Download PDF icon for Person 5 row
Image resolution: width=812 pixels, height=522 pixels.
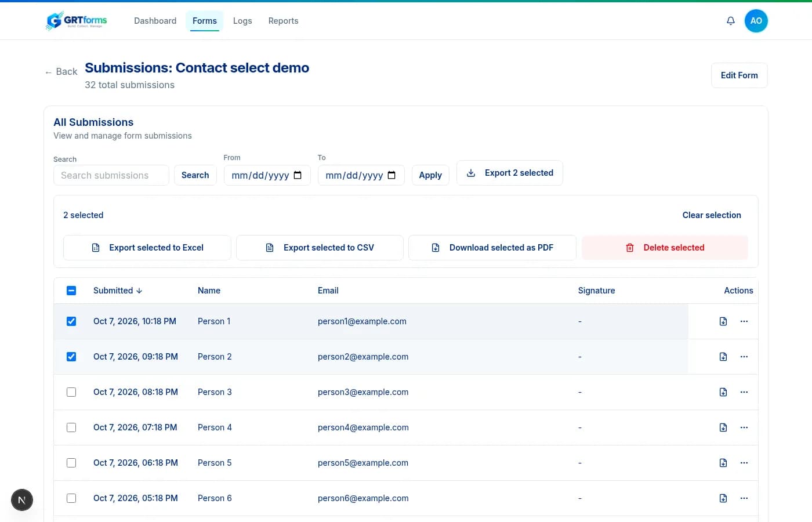coord(723,463)
